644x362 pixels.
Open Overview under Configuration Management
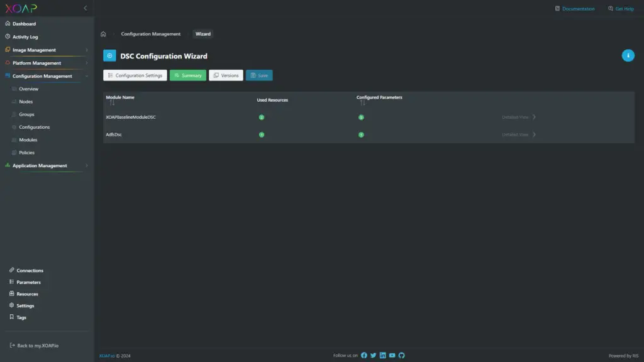coord(28,89)
